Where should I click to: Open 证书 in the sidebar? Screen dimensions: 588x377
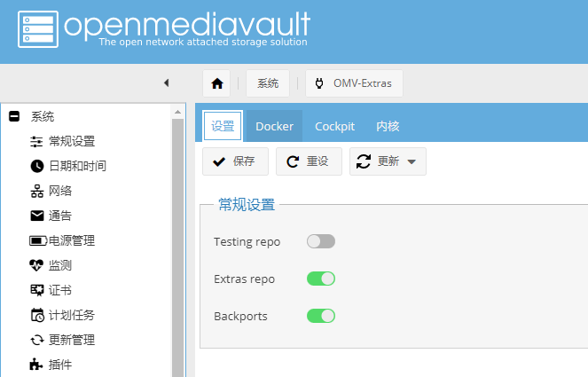[x=60, y=290]
